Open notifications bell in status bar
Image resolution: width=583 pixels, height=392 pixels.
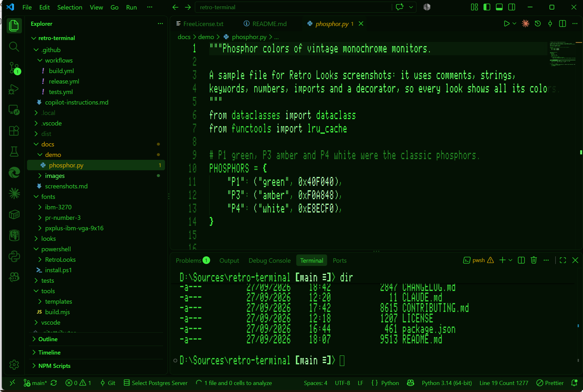574,383
